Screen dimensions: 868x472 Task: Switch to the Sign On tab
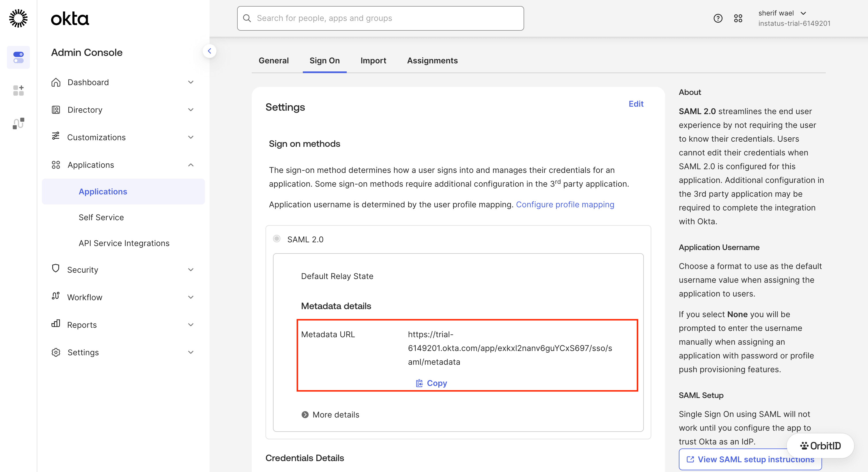324,61
